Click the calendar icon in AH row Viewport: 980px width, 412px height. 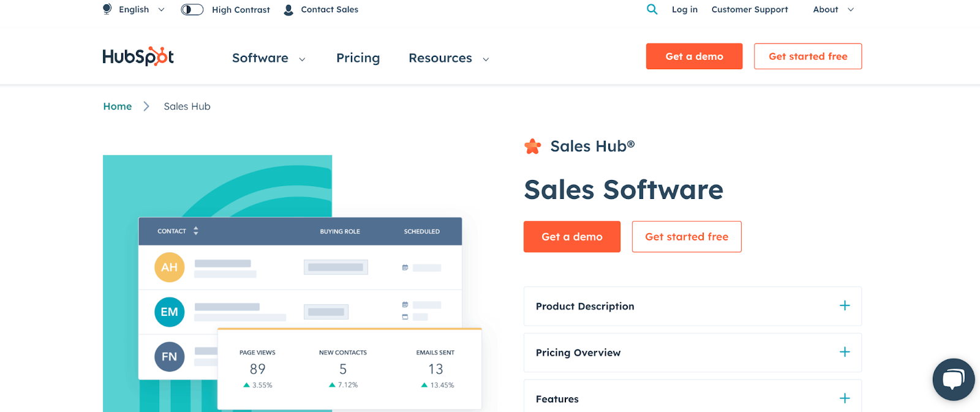pos(405,268)
